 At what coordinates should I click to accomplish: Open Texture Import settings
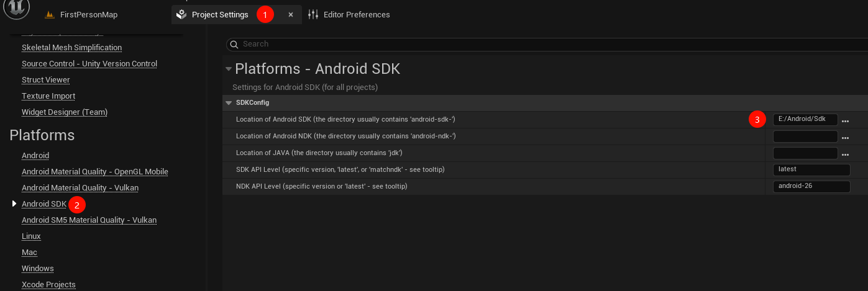48,96
